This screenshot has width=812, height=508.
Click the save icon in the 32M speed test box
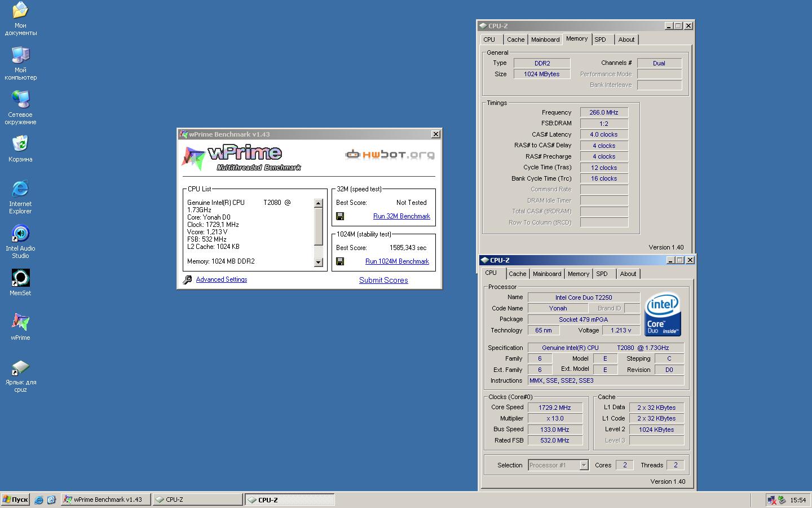coord(340,216)
